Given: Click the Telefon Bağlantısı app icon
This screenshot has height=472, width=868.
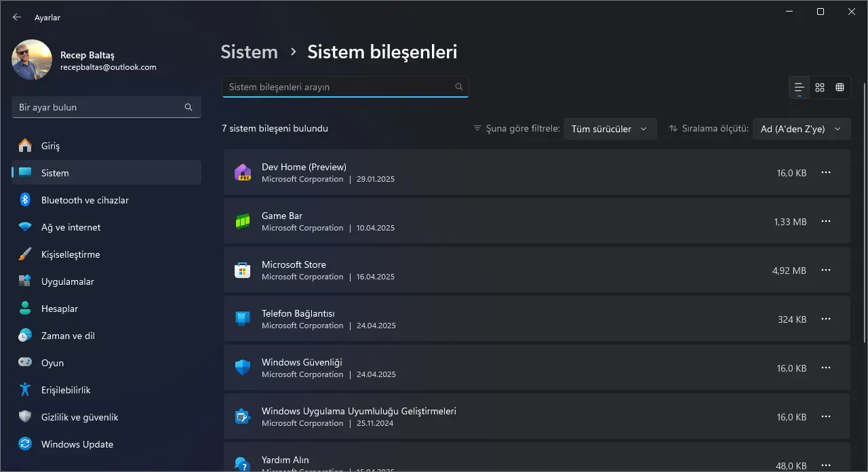Looking at the screenshot, I should tap(243, 319).
